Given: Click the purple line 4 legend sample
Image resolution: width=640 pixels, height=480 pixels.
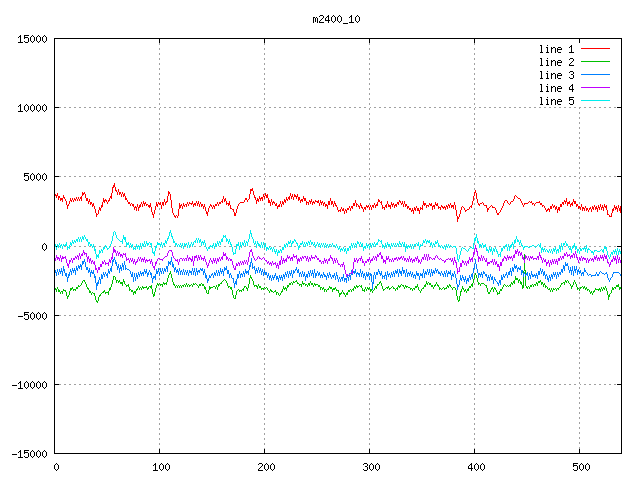Looking at the screenshot, I should (x=595, y=88).
